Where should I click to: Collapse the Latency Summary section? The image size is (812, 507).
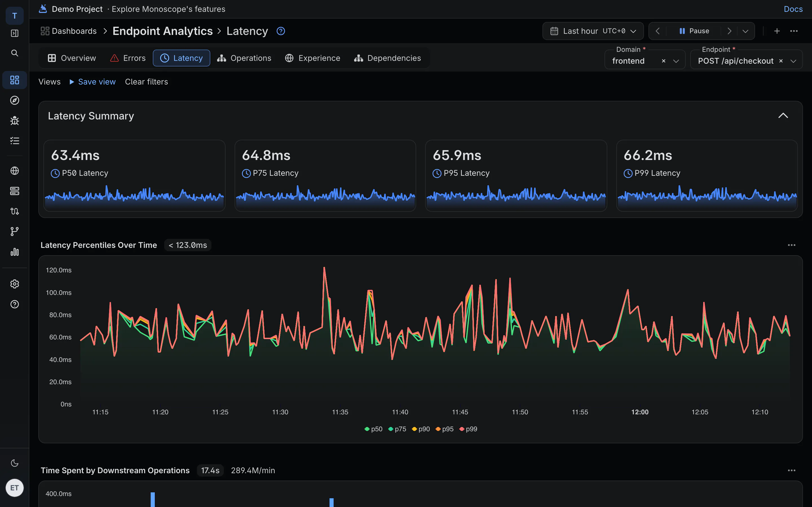coord(783,116)
